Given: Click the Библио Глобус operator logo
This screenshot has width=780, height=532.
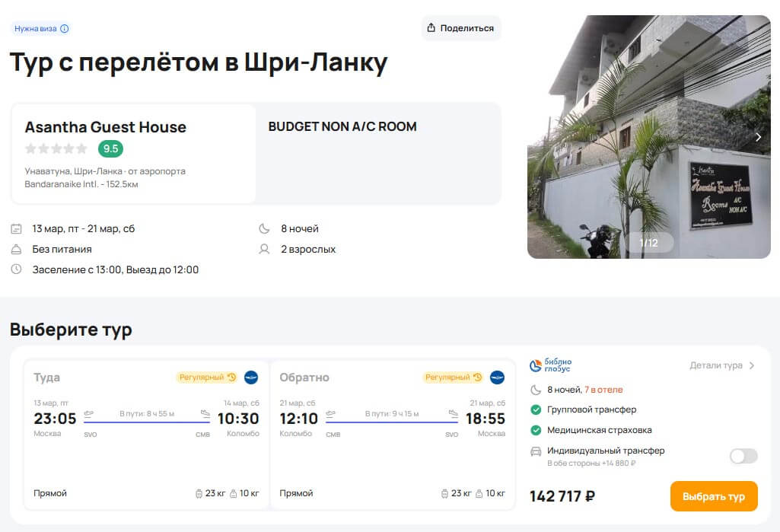Looking at the screenshot, I should [x=551, y=365].
